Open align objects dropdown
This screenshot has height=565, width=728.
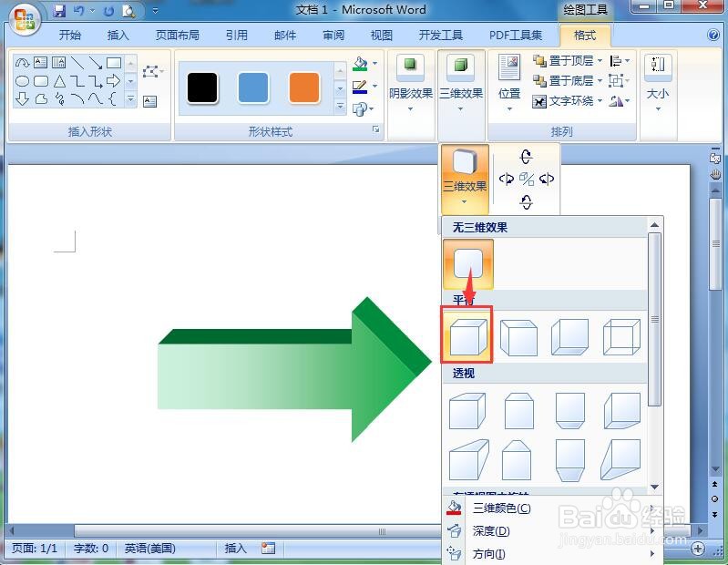click(x=620, y=61)
